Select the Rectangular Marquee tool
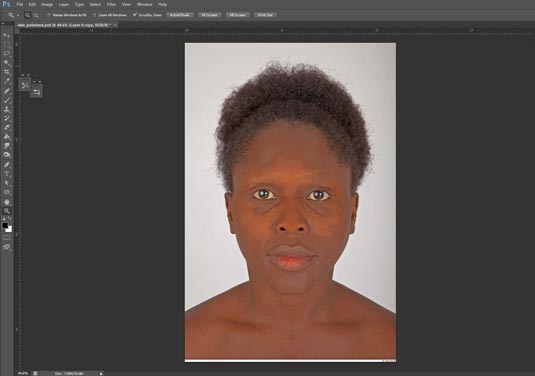 tap(6, 45)
